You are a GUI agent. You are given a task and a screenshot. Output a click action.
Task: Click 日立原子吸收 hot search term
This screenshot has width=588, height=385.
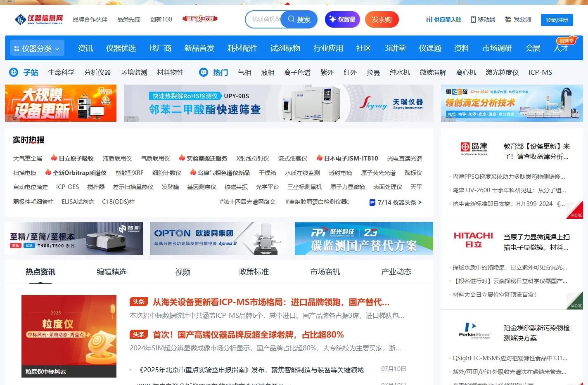(72, 158)
